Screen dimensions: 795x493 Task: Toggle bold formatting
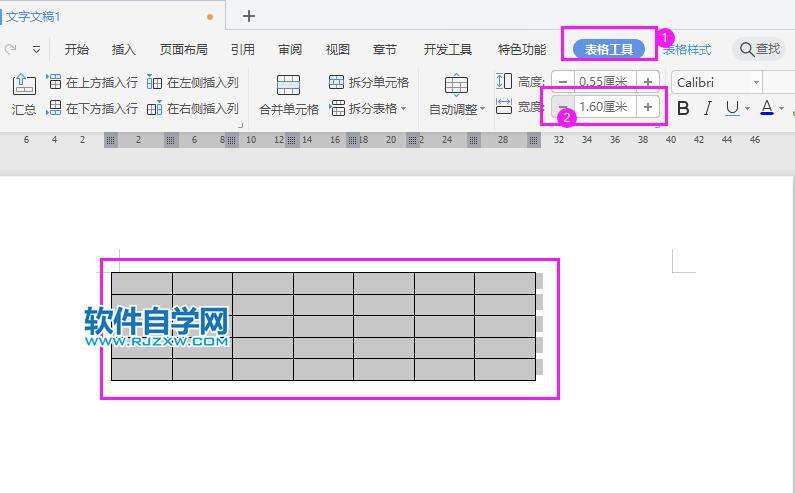[683, 108]
